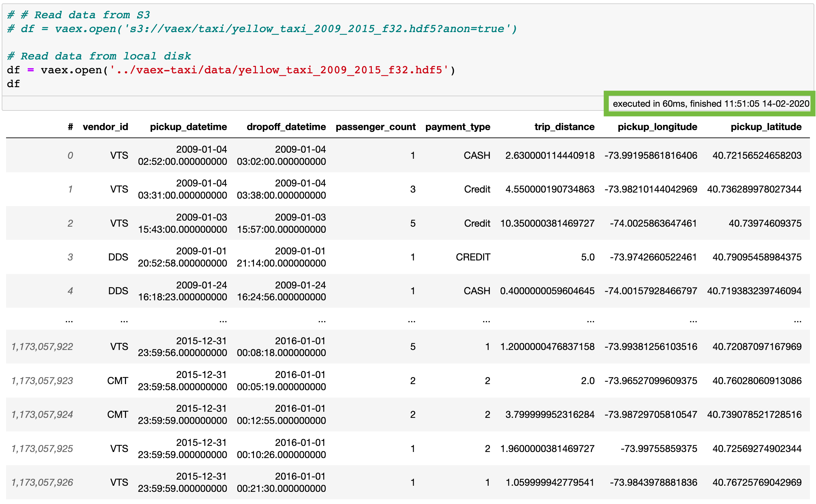Image resolution: width=816 pixels, height=504 pixels.
Task: Click the passenger_count column header
Action: 375,127
